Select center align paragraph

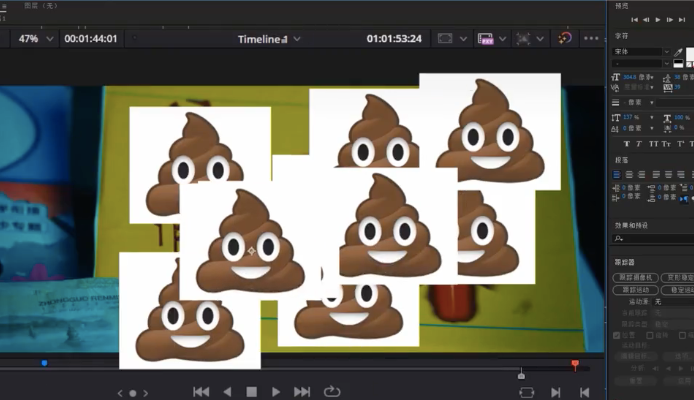click(629, 175)
